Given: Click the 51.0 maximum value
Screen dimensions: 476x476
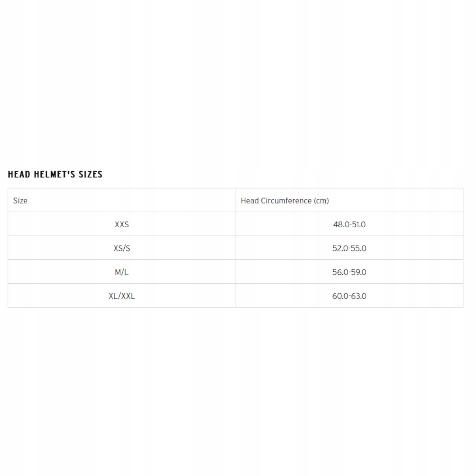Looking at the screenshot, I should pyautogui.click(x=359, y=225).
